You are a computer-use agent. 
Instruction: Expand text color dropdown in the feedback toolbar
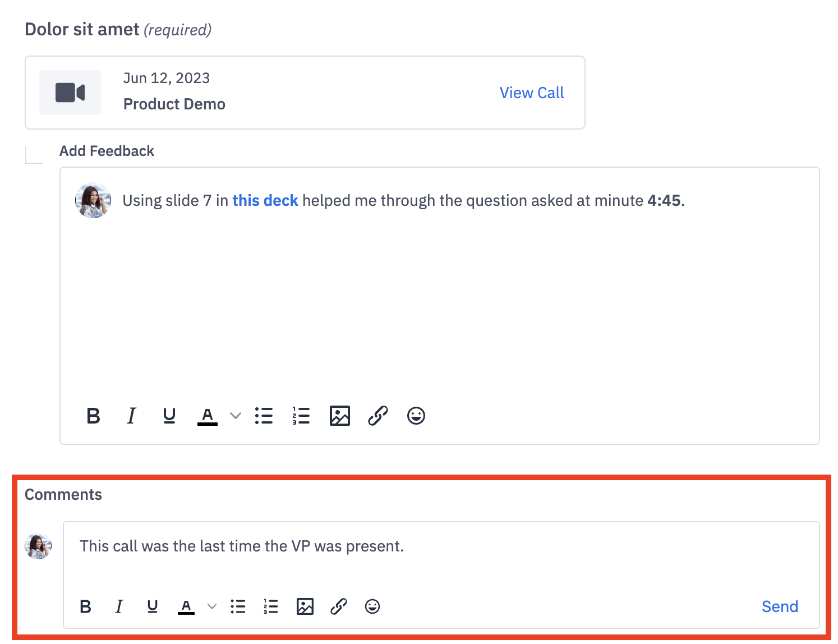[236, 416]
